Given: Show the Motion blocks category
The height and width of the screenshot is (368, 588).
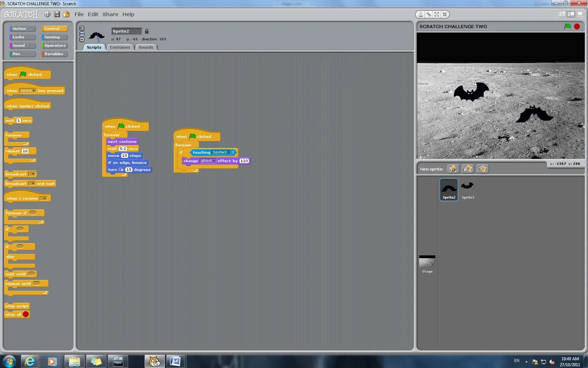Looking at the screenshot, I should pos(22,29).
